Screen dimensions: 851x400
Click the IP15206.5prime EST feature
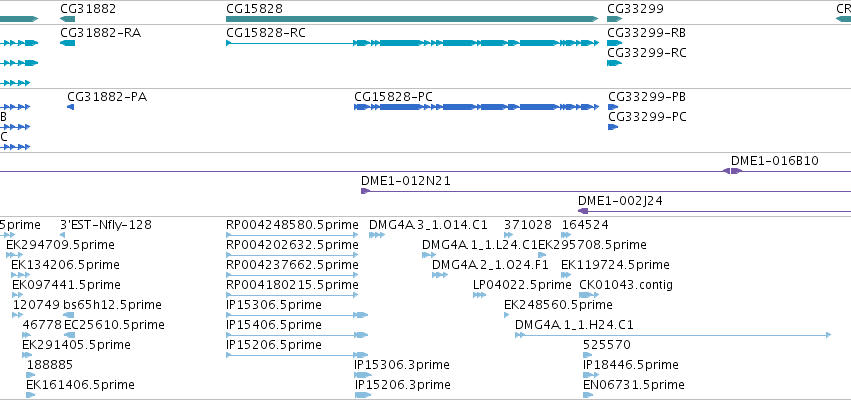[297, 355]
